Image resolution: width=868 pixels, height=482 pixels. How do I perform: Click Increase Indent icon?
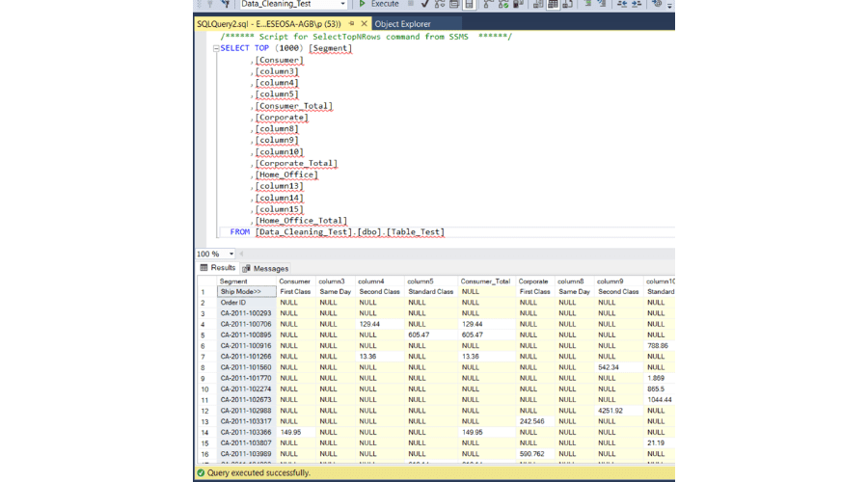click(637, 3)
